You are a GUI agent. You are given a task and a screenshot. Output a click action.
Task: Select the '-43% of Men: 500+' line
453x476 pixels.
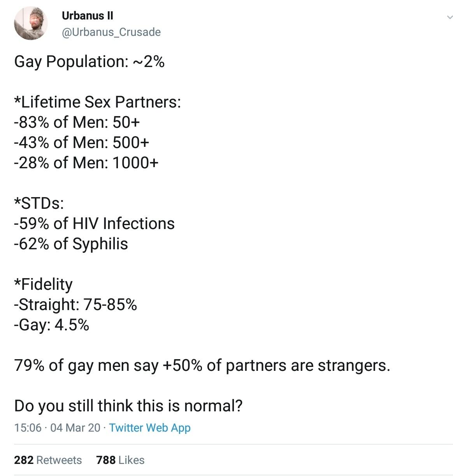[x=81, y=143]
